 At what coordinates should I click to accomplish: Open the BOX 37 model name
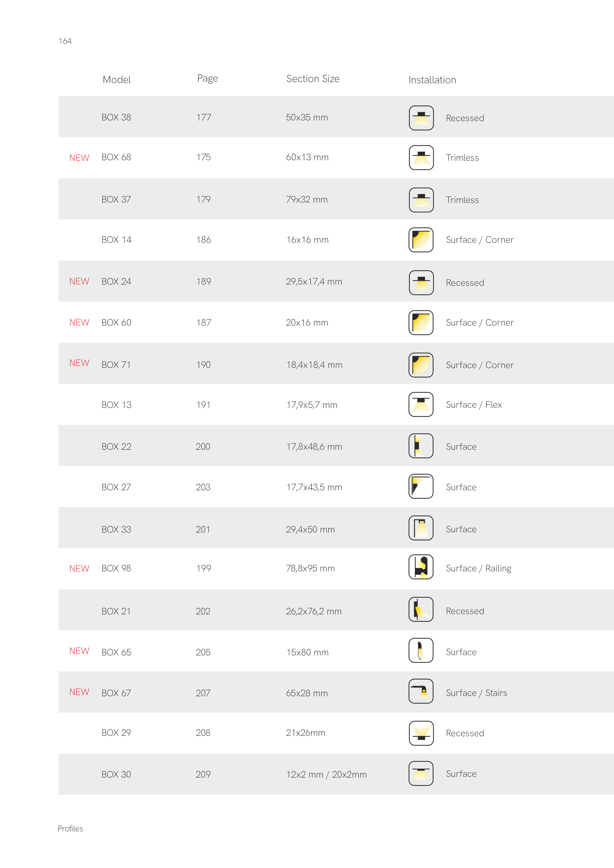[x=116, y=200]
